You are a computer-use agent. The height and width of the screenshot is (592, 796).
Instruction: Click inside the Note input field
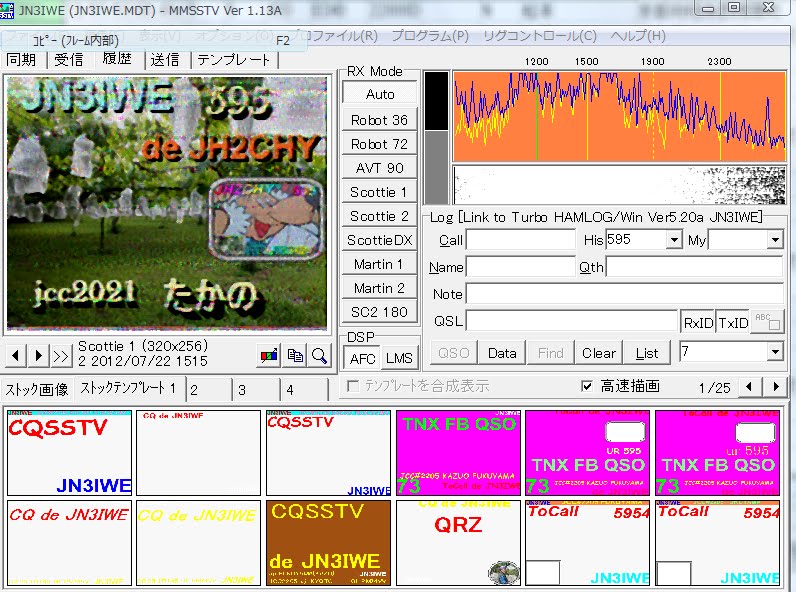pyautogui.click(x=625, y=293)
